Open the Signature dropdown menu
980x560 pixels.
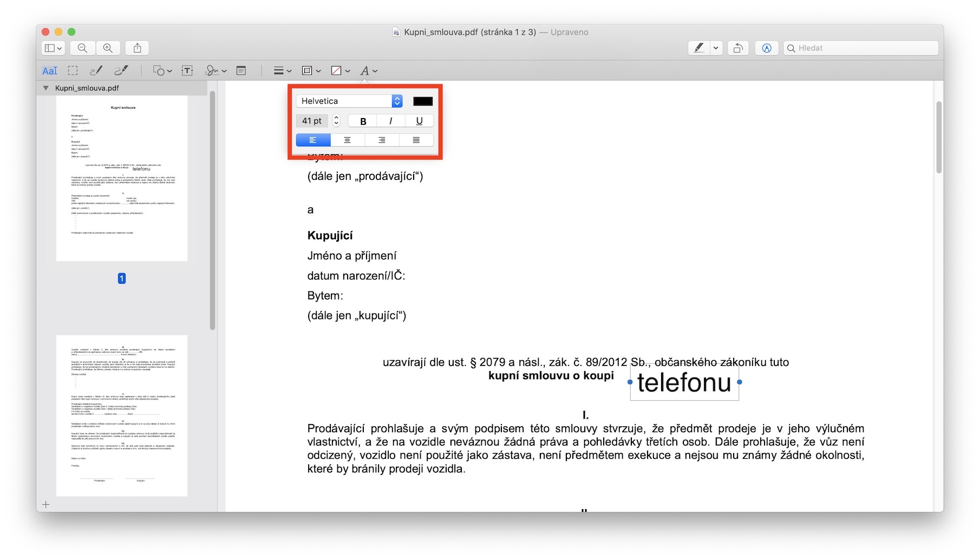point(216,71)
